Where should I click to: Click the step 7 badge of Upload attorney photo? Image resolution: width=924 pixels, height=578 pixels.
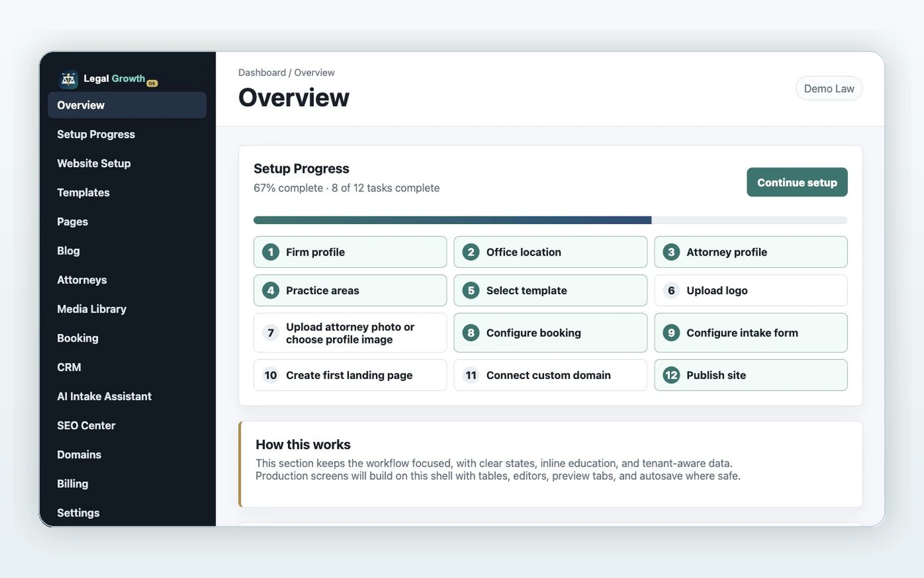tap(271, 333)
